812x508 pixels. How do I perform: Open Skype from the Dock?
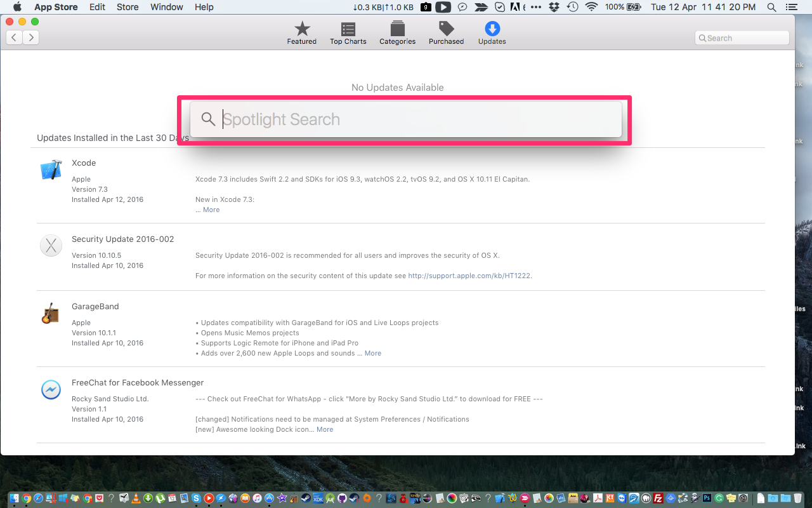pyautogui.click(x=196, y=498)
